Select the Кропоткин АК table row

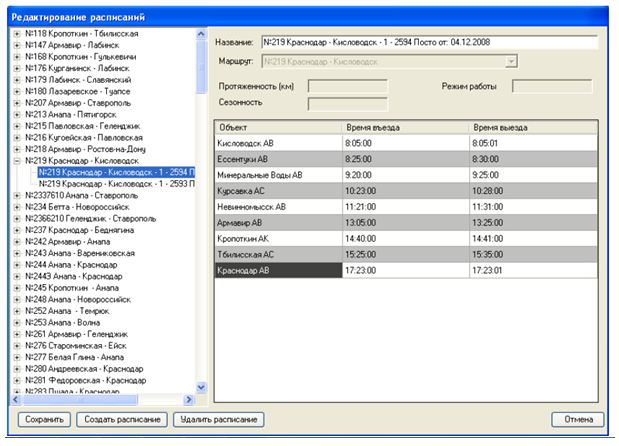[406, 239]
